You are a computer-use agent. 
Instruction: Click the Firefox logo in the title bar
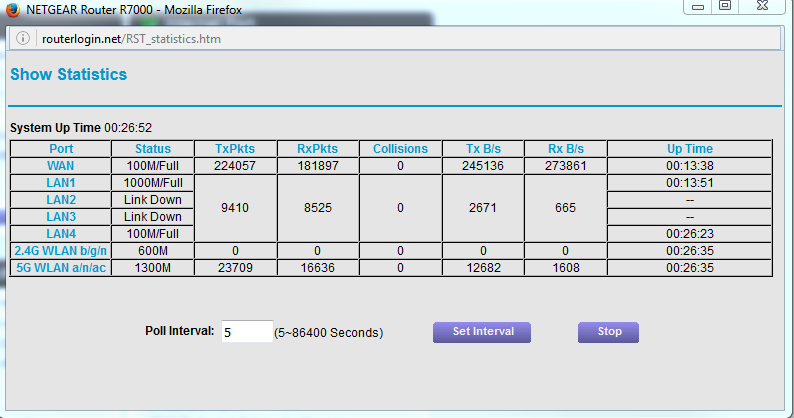[12, 10]
